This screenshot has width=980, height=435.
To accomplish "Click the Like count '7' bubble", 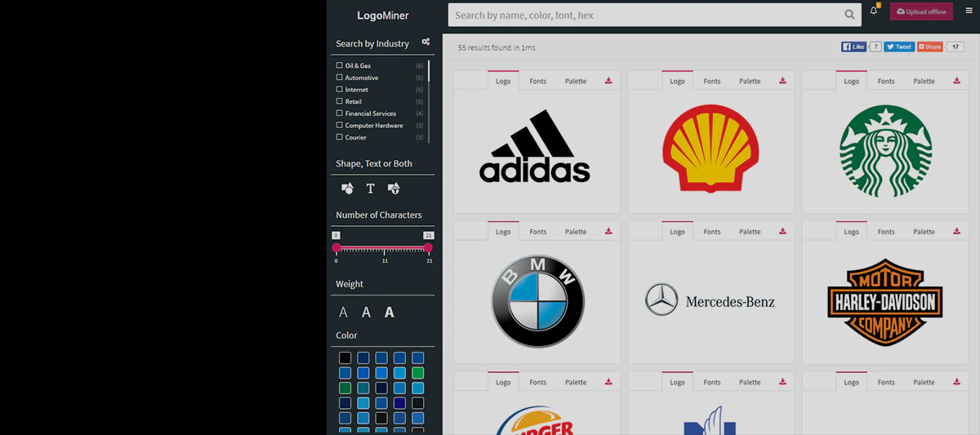I will point(875,47).
